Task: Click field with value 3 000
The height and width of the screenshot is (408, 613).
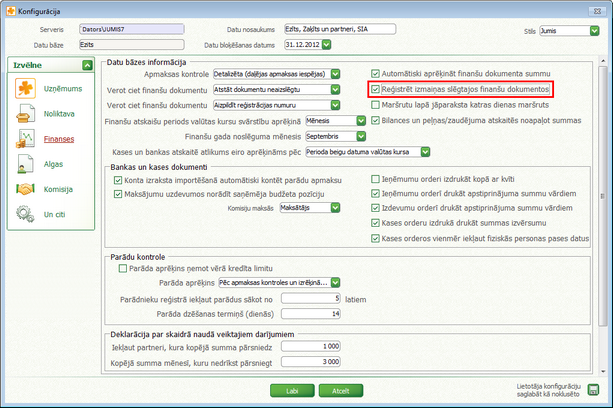Action: click(x=311, y=362)
